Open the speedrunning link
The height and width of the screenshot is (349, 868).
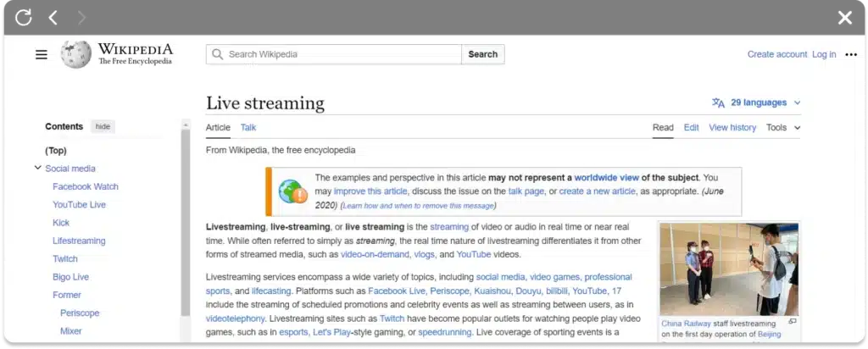click(444, 332)
